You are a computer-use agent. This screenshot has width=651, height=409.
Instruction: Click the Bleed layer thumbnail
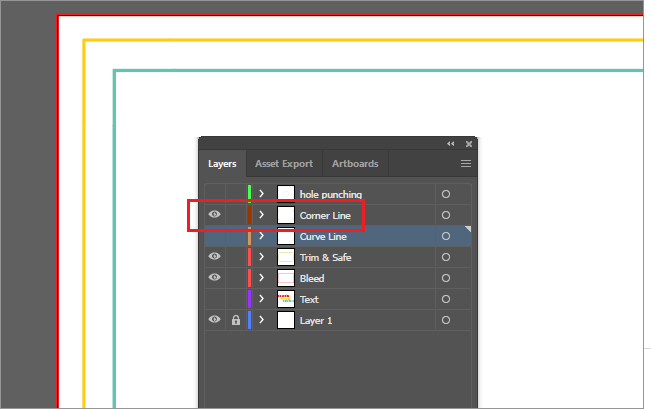click(286, 278)
